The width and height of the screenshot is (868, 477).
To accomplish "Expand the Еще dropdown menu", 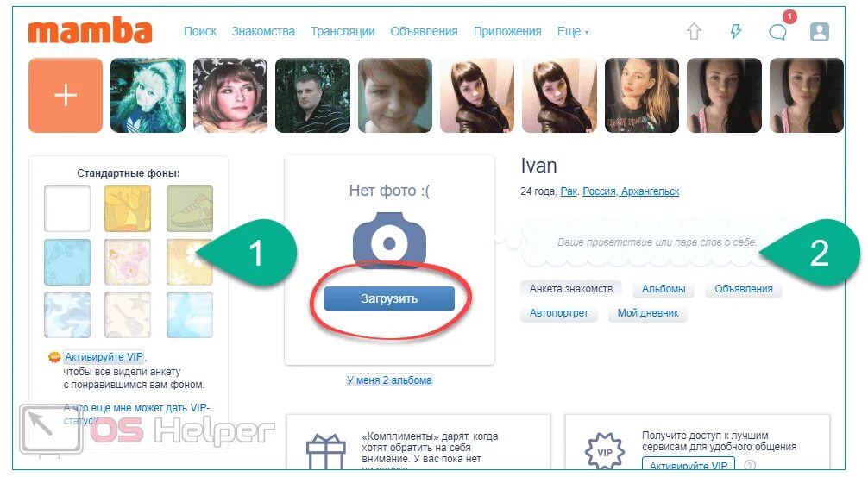I will 572,32.
